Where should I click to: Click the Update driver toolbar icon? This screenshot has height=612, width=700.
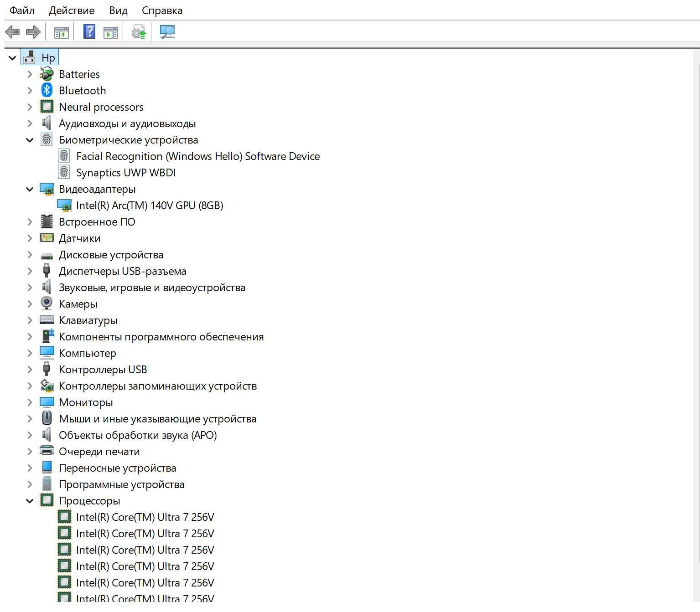139,32
